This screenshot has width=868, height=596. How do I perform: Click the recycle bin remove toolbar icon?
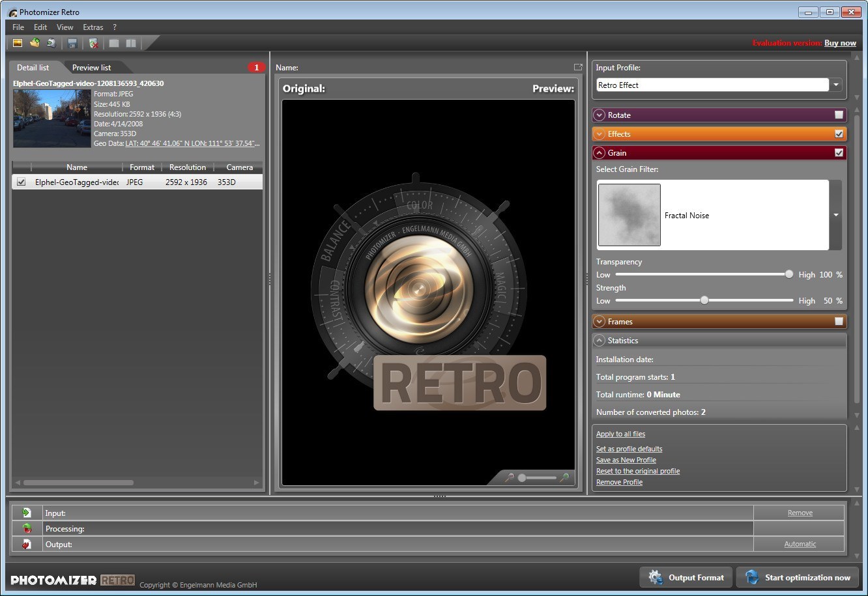pos(94,43)
